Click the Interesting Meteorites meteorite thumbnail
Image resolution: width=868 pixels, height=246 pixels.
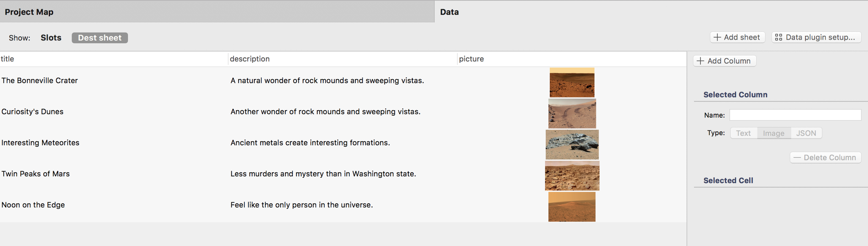pos(572,145)
